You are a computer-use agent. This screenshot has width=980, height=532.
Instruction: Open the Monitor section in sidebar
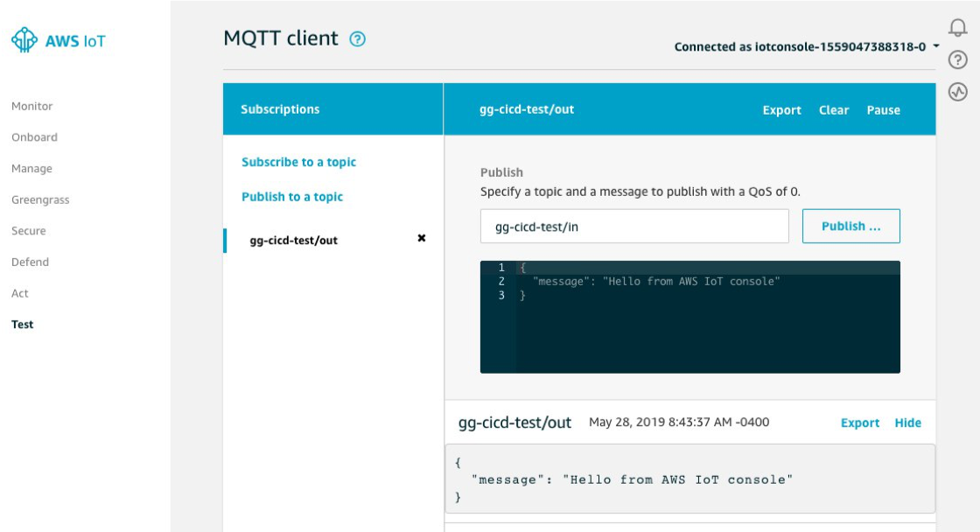click(31, 106)
